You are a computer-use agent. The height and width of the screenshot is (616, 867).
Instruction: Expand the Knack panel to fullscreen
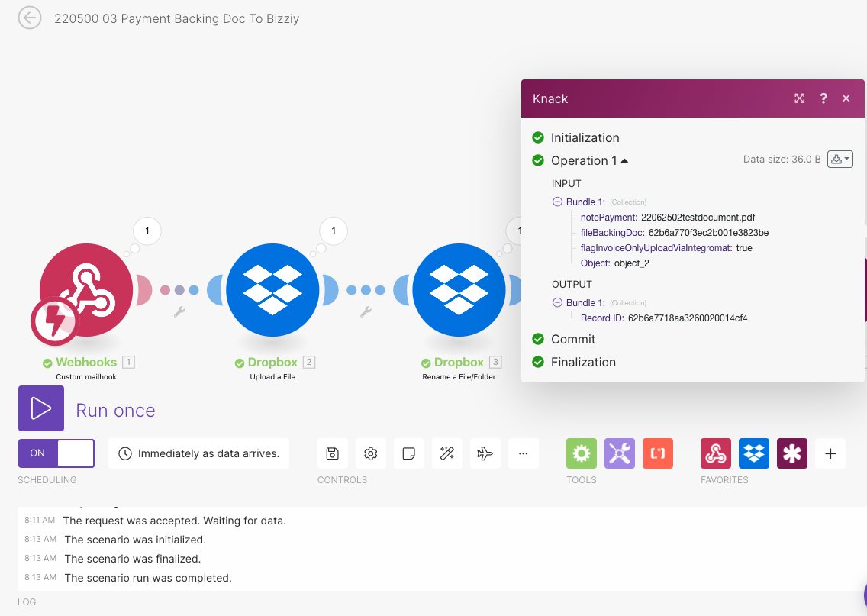pyautogui.click(x=800, y=98)
